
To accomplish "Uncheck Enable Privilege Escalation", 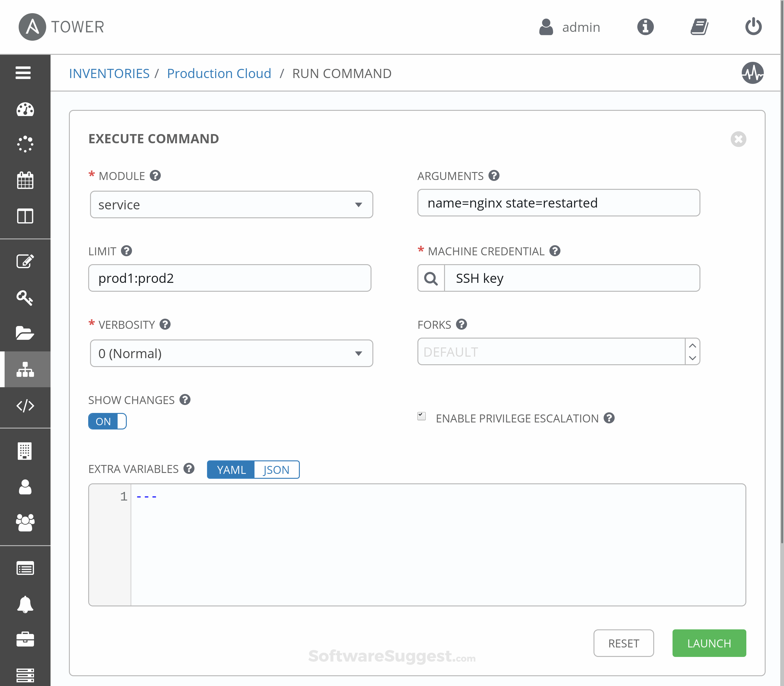I will click(422, 416).
